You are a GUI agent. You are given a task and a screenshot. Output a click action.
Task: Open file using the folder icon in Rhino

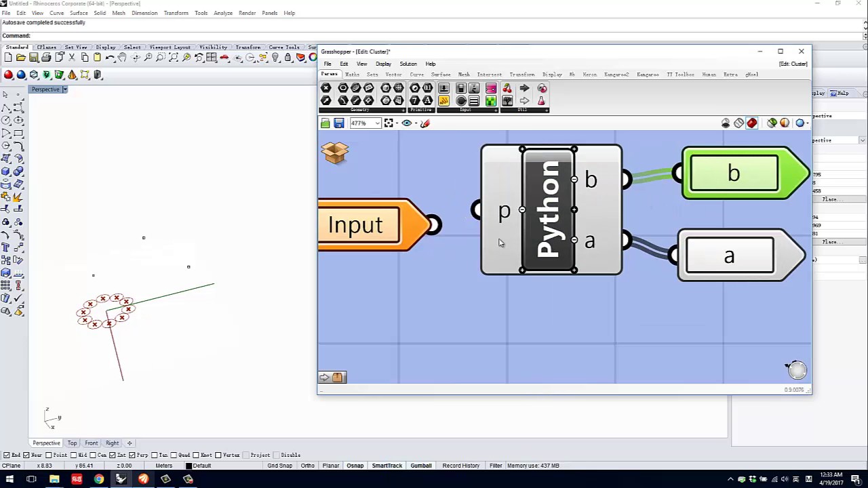(21, 58)
